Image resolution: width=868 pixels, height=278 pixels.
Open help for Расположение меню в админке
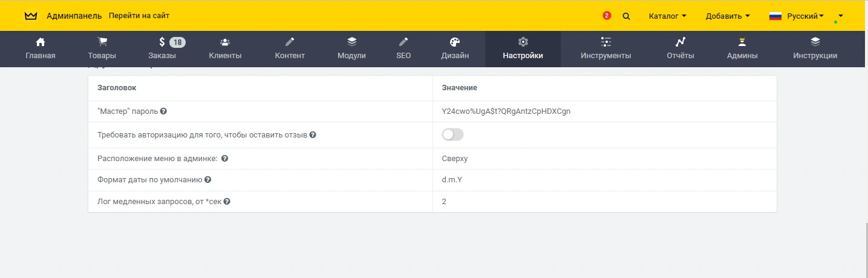224,159
